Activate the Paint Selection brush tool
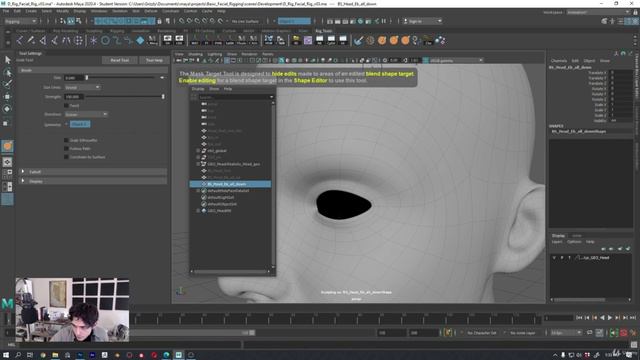640x360 pixels. 7,84
